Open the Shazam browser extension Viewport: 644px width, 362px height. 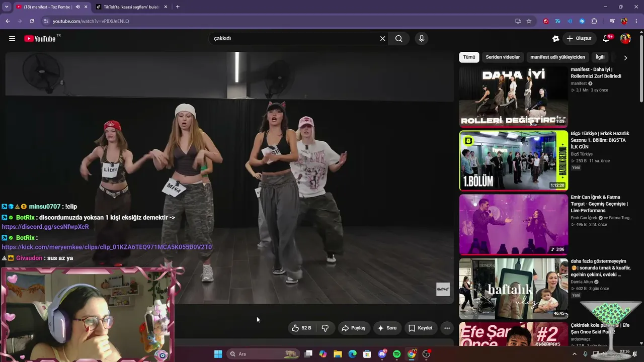[582, 21]
